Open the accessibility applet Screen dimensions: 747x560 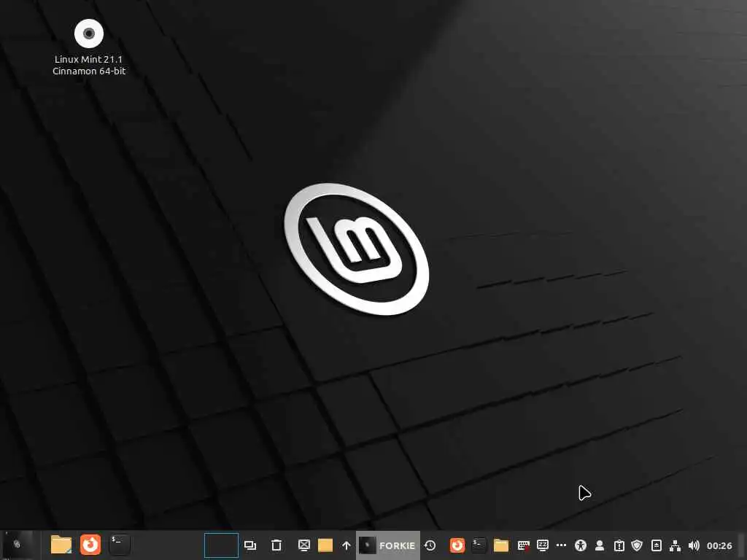tap(580, 545)
